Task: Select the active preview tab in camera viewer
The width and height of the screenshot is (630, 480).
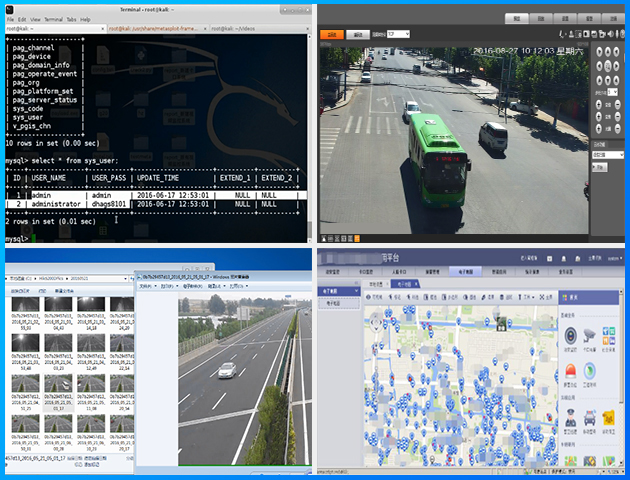Action: tap(517, 18)
